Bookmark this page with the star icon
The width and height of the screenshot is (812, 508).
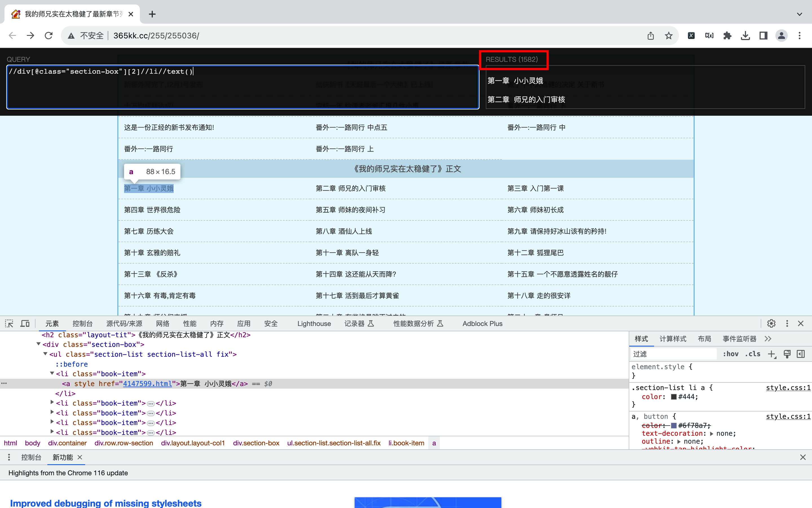click(x=669, y=36)
